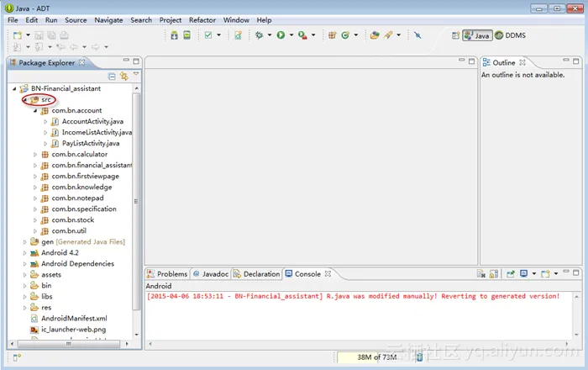Click the Android SDK Manager toolbar icon
This screenshot has width=588, height=370.
[x=174, y=35]
